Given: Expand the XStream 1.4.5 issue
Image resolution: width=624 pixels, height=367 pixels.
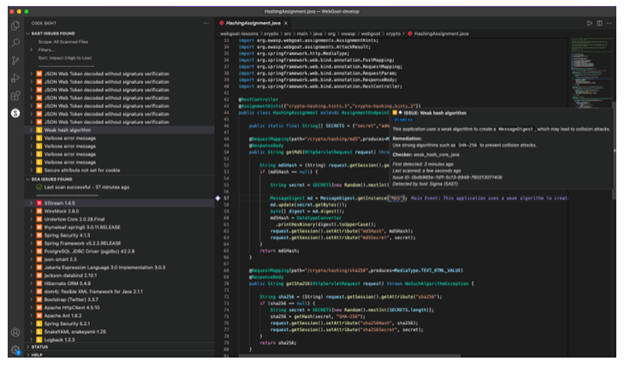Looking at the screenshot, I should [x=119, y=203].
